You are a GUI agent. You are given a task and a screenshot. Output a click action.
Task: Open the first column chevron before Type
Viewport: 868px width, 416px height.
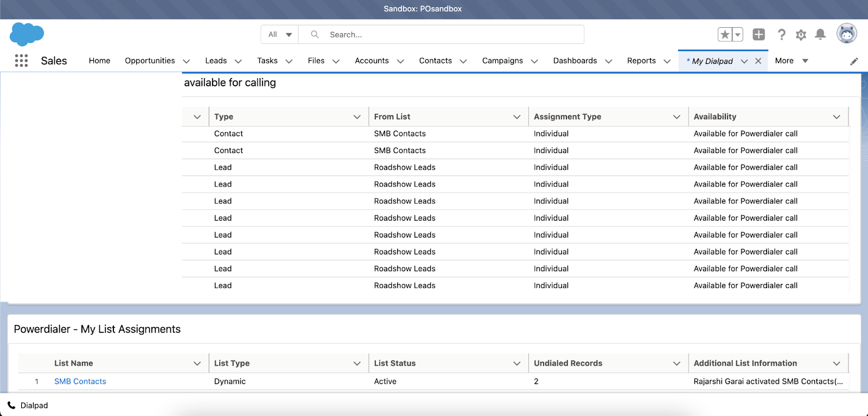click(197, 117)
